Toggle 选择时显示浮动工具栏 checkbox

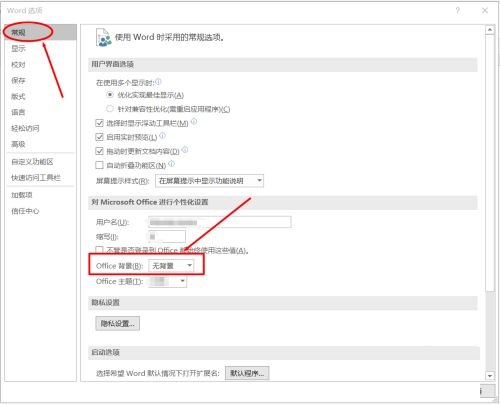coord(99,123)
